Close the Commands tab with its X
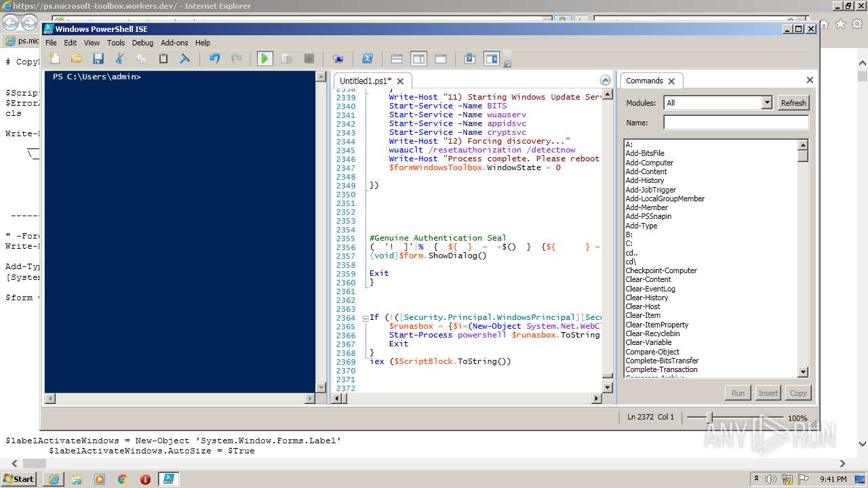 coord(671,81)
